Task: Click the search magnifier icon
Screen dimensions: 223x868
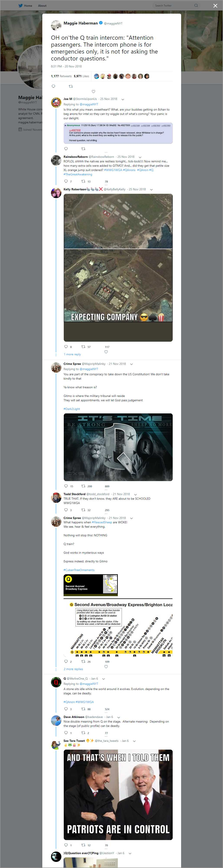Action: tap(196, 6)
